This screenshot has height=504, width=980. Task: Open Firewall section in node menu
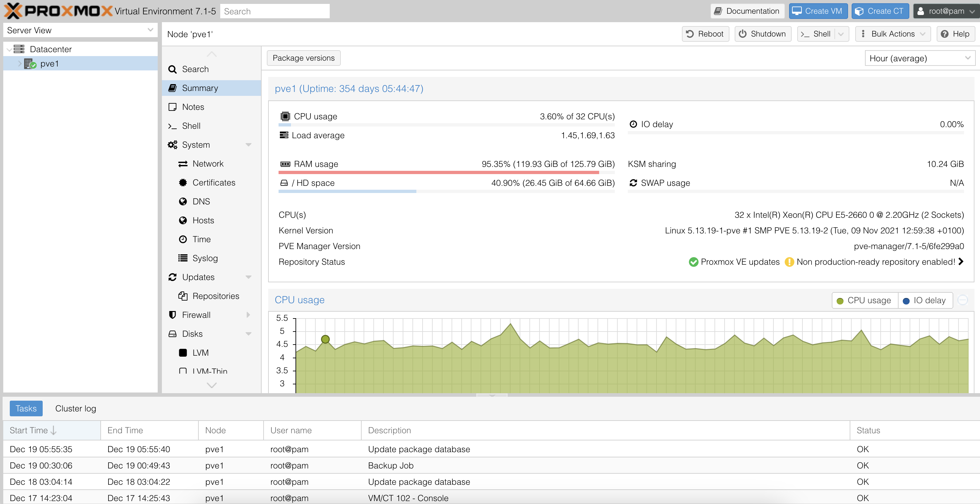click(196, 315)
